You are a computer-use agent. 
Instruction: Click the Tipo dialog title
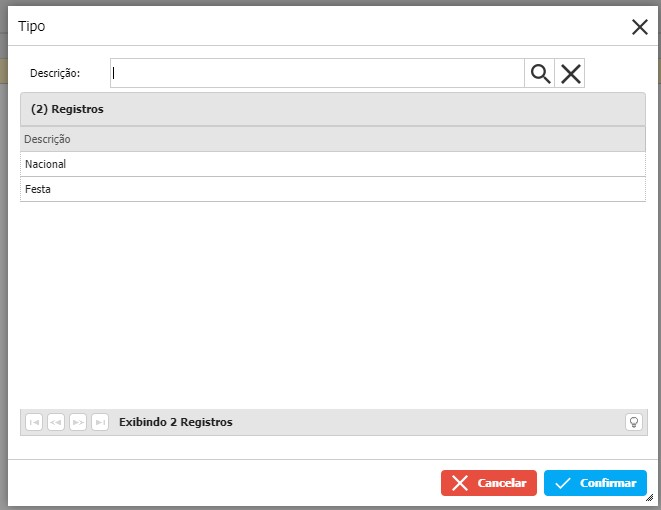[32, 27]
